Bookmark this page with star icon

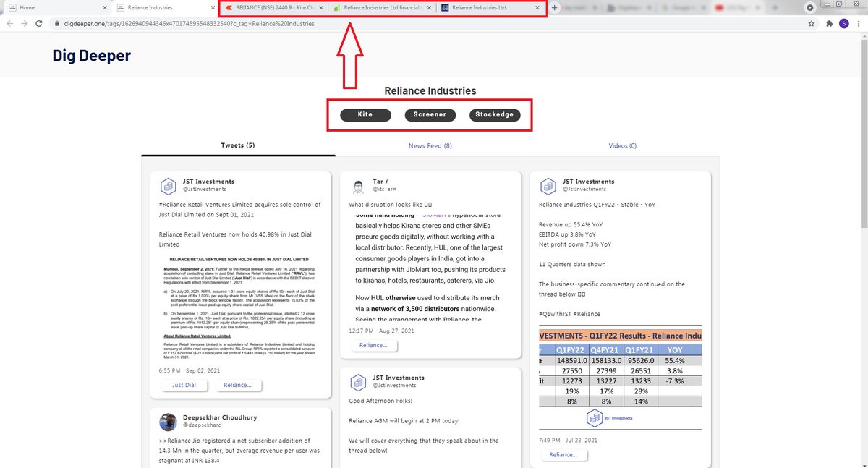(812, 23)
